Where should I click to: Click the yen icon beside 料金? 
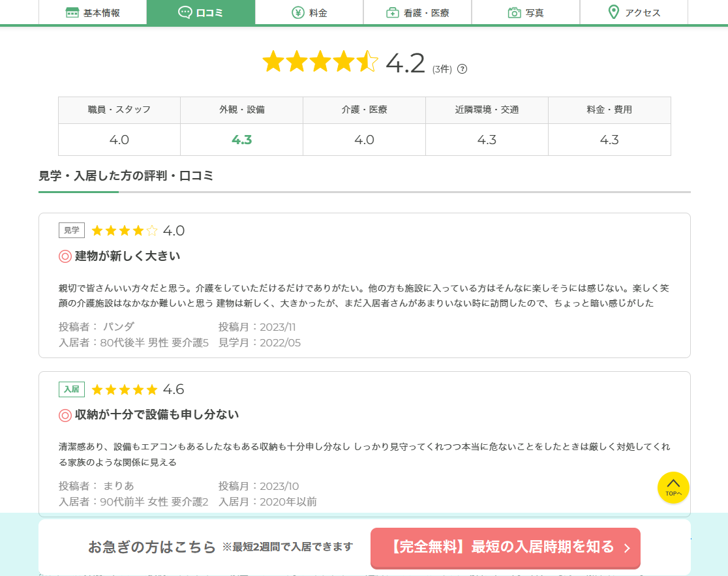click(297, 12)
